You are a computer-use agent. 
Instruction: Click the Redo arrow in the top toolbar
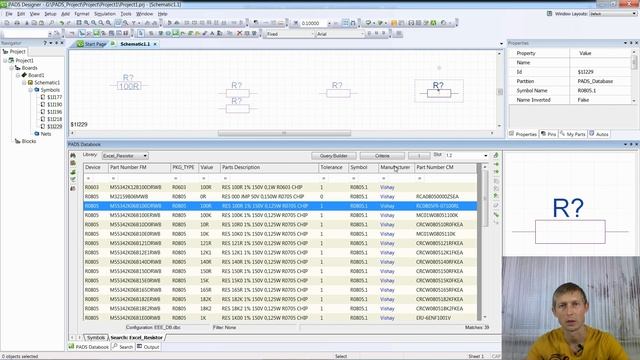[x=69, y=23]
